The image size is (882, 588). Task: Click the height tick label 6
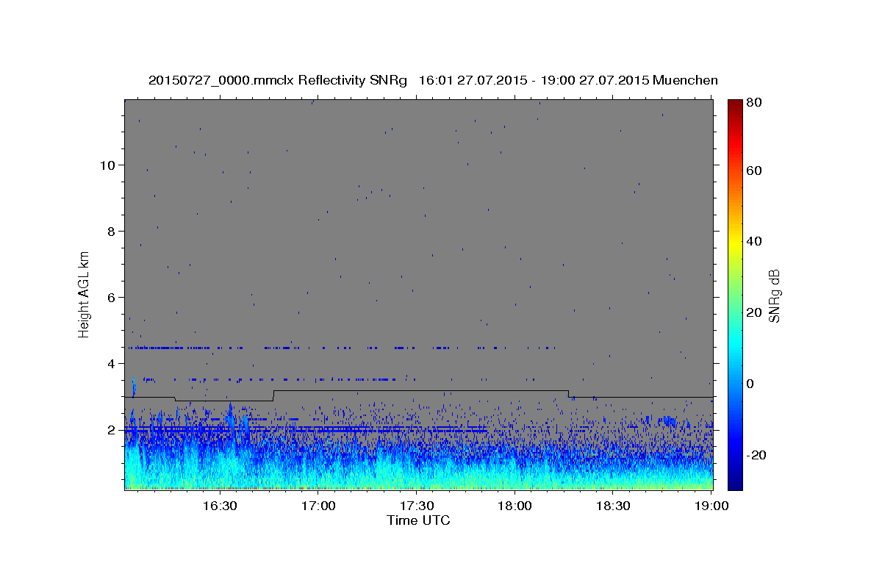[x=110, y=297]
